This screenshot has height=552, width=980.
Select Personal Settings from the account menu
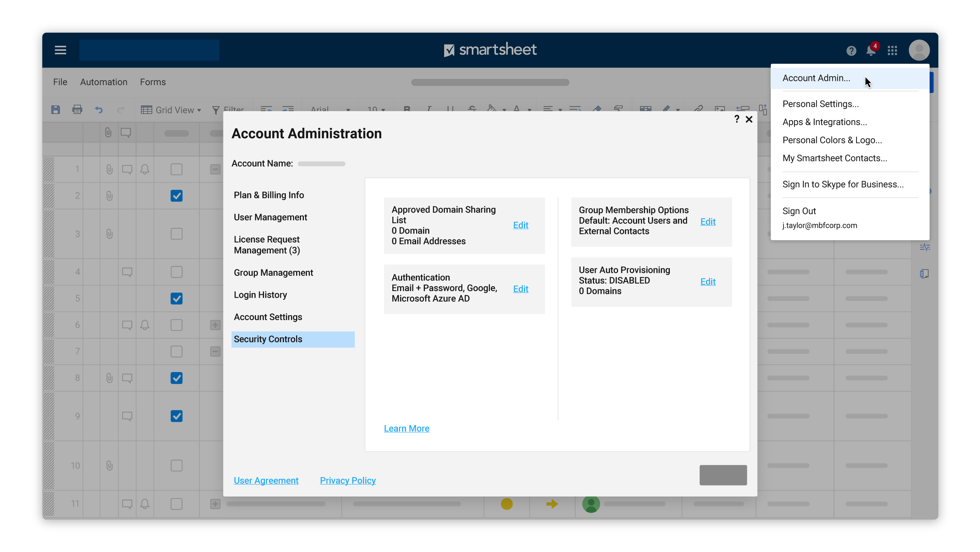(x=820, y=104)
